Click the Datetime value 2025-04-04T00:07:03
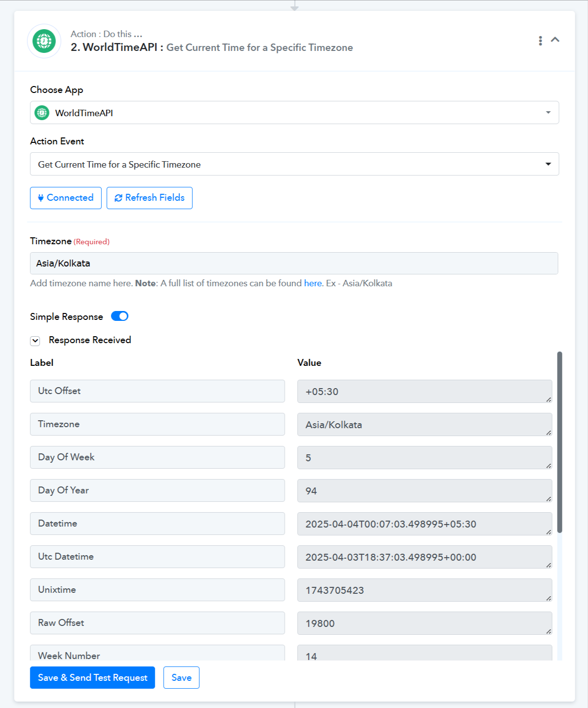 point(425,524)
